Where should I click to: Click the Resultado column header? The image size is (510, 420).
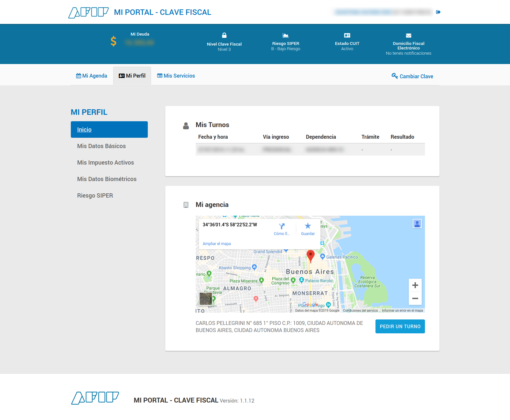402,137
